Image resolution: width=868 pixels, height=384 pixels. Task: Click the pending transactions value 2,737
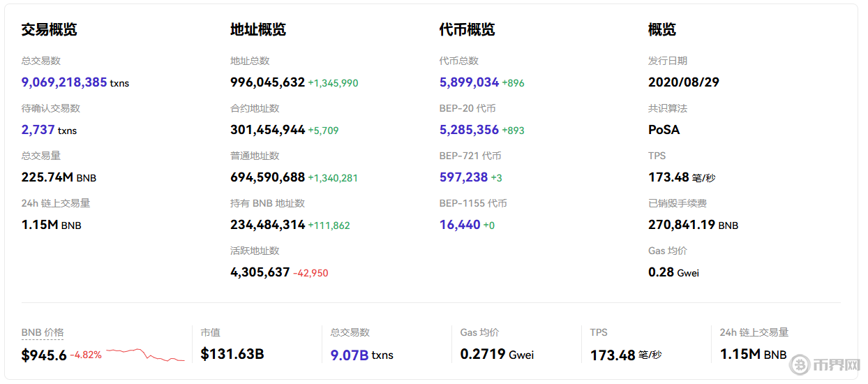[x=38, y=130]
